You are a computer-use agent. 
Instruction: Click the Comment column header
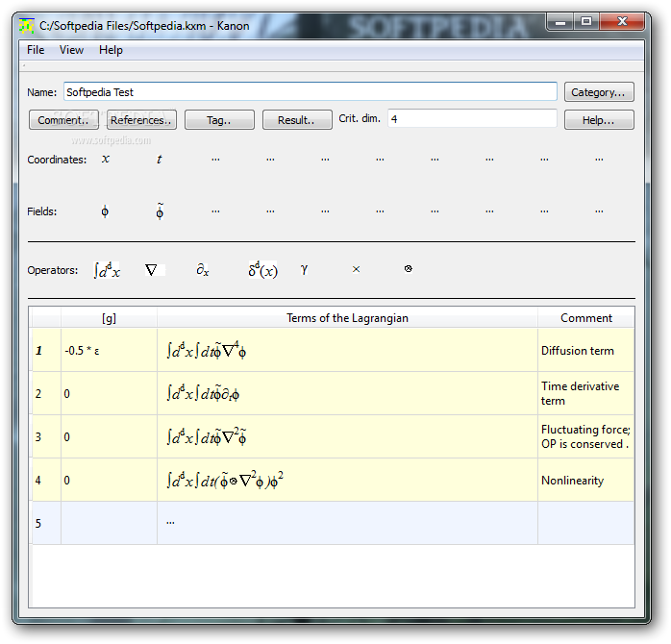586,318
